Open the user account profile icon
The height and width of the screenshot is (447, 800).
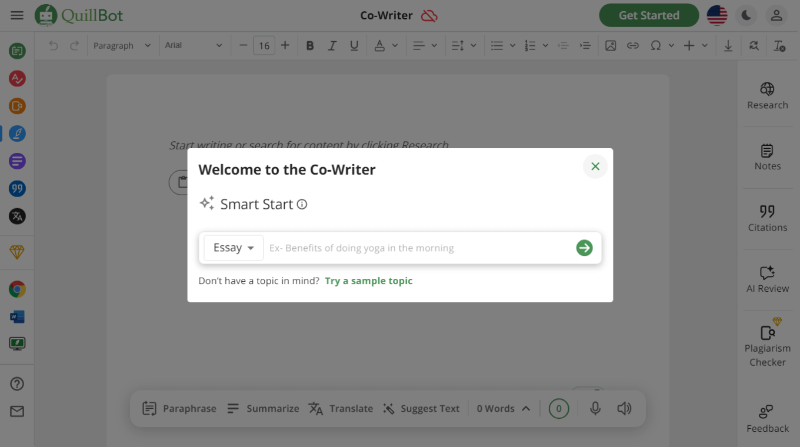[x=776, y=15]
